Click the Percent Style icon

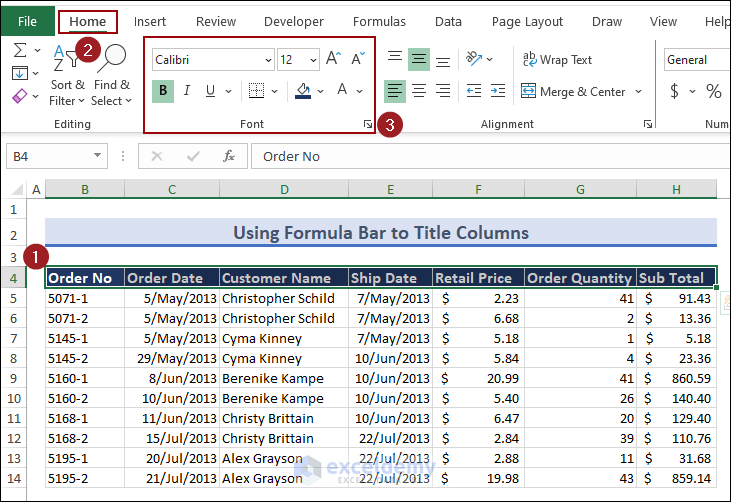[x=713, y=91]
